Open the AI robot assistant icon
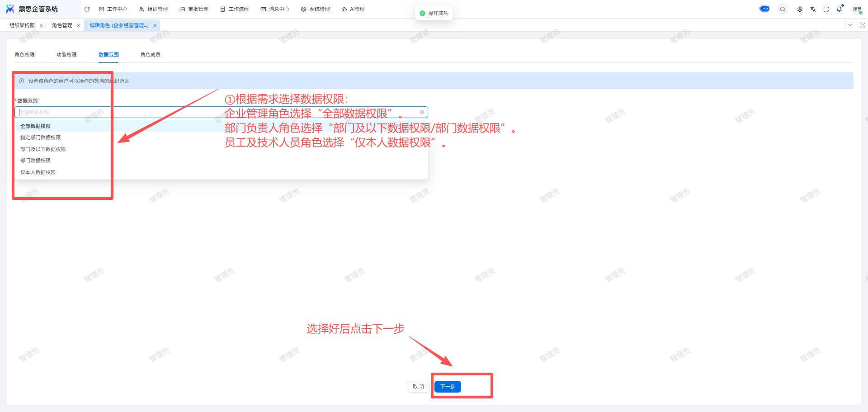 [764, 9]
